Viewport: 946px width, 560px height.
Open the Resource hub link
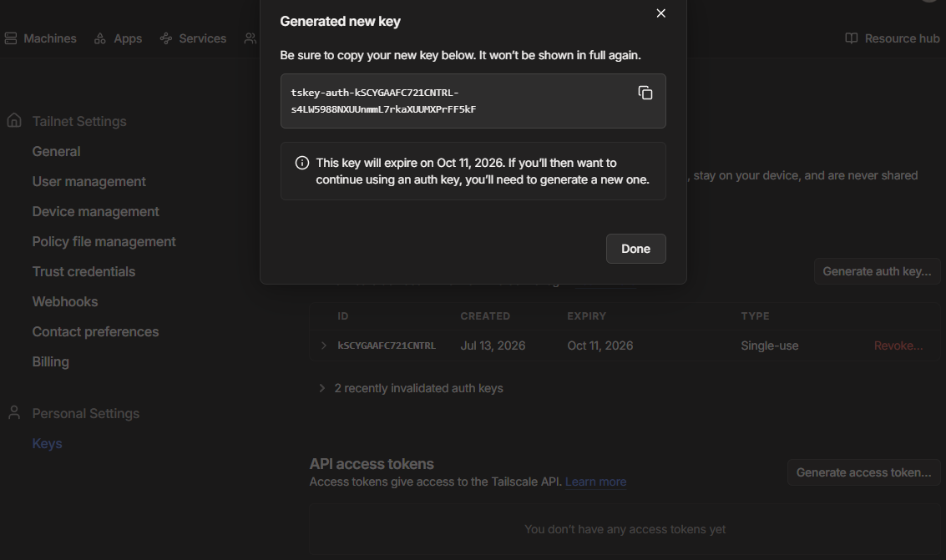(x=902, y=38)
